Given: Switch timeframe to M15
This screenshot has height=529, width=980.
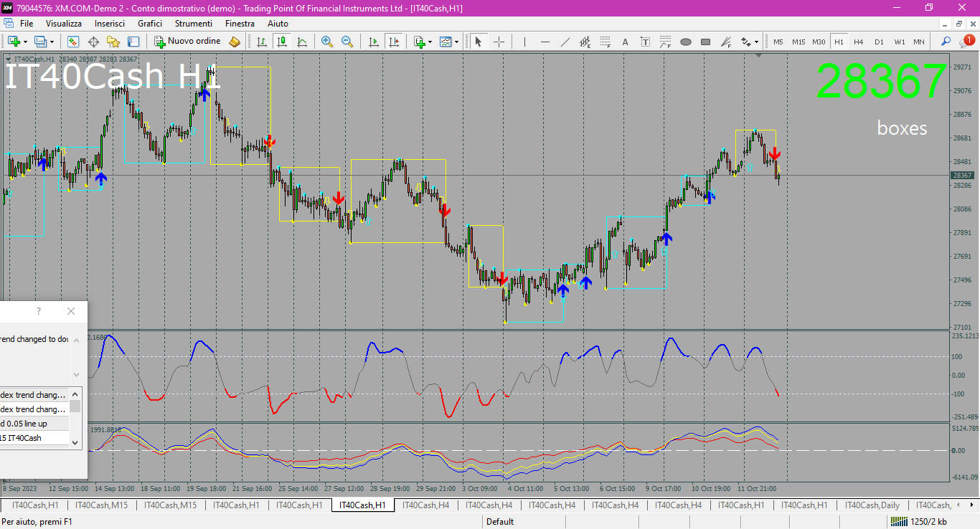Looking at the screenshot, I should (x=798, y=42).
